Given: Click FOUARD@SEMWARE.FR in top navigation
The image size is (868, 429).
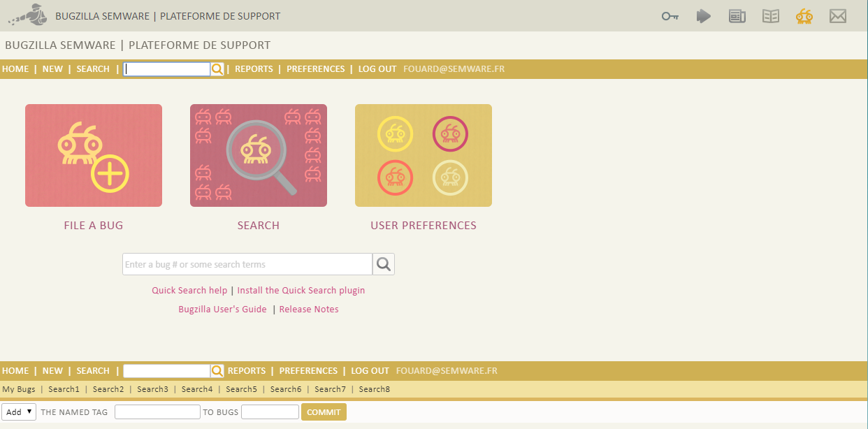Looking at the screenshot, I should coord(454,69).
